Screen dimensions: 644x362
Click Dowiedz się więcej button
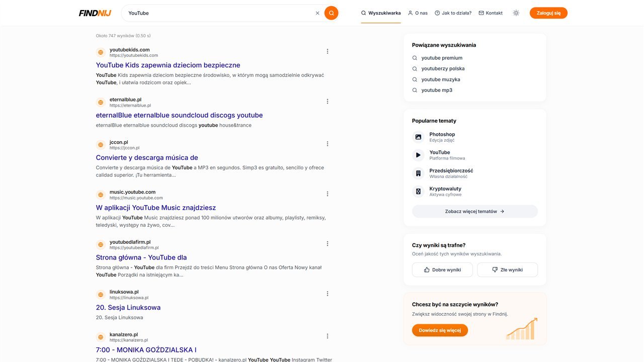tap(440, 330)
